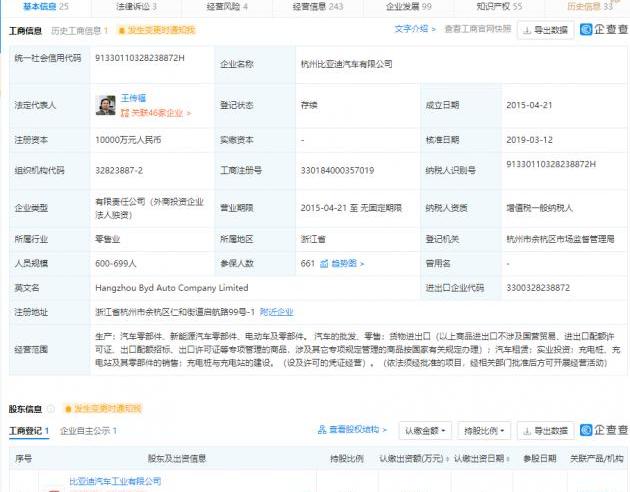This screenshot has width=630, height=492.
Task: Click the 参股日期 column header
Action: click(x=540, y=459)
